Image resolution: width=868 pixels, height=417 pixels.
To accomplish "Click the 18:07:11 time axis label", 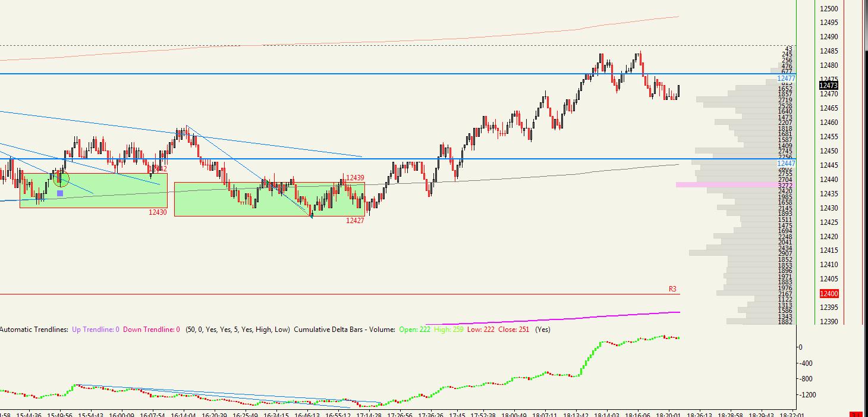I will [545, 416].
